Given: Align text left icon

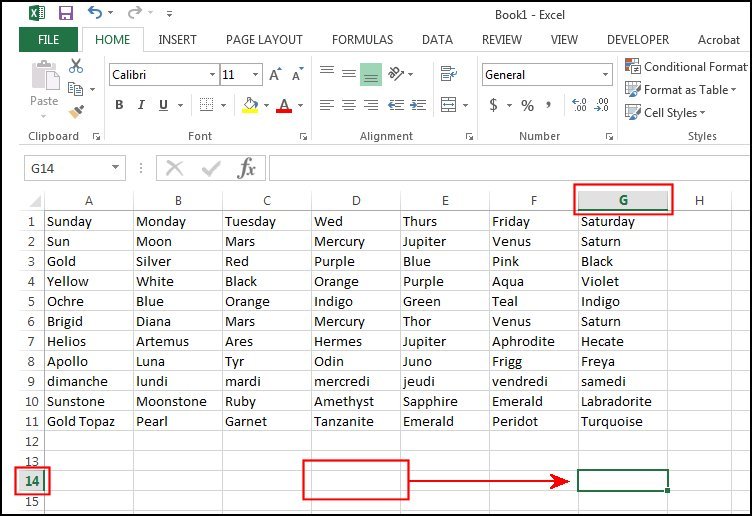Looking at the screenshot, I should tap(327, 105).
